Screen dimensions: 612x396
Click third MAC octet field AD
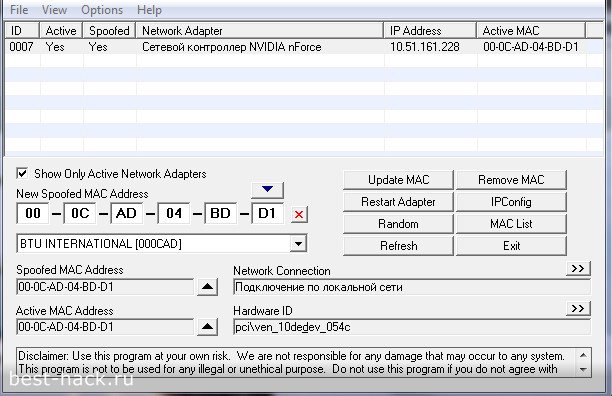click(126, 213)
